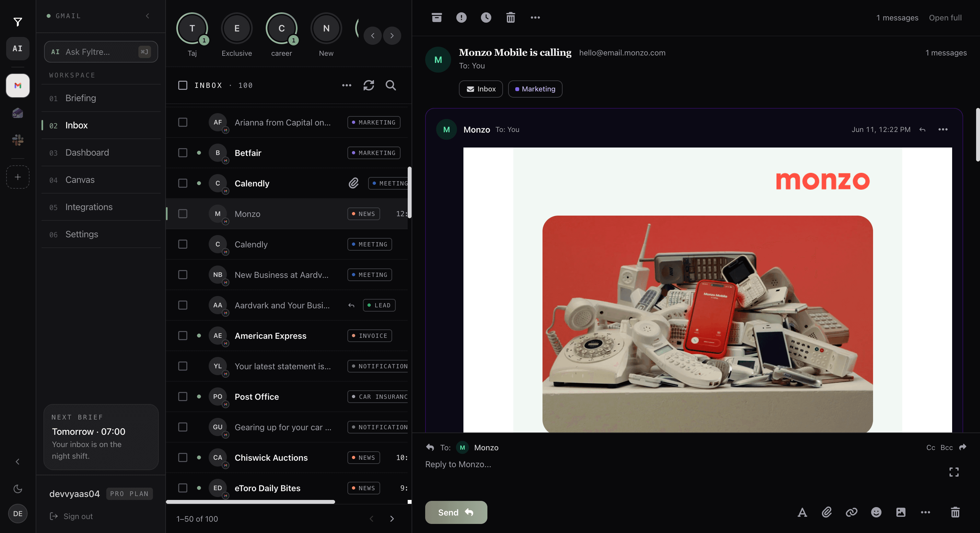The image size is (980, 533).
Task: Select the Gmail account icon in sidebar
Action: click(17, 86)
